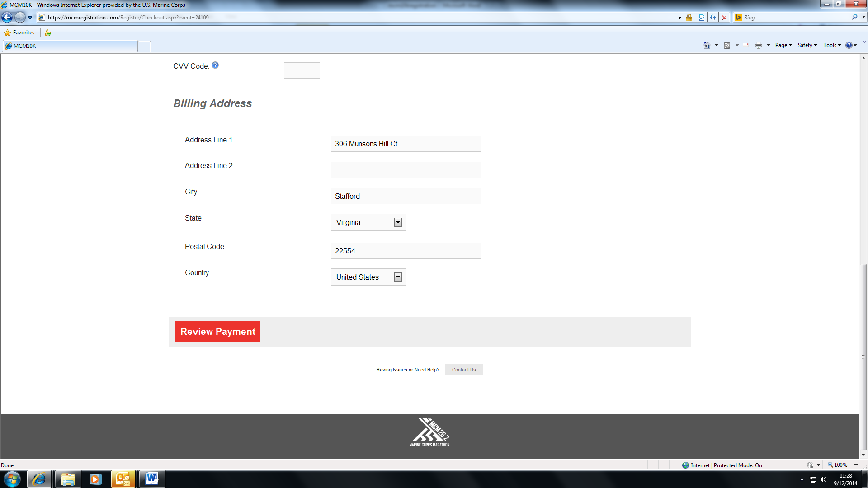The width and height of the screenshot is (868, 488).
Task: Click the Home toolbar icon
Action: pyautogui.click(x=707, y=45)
